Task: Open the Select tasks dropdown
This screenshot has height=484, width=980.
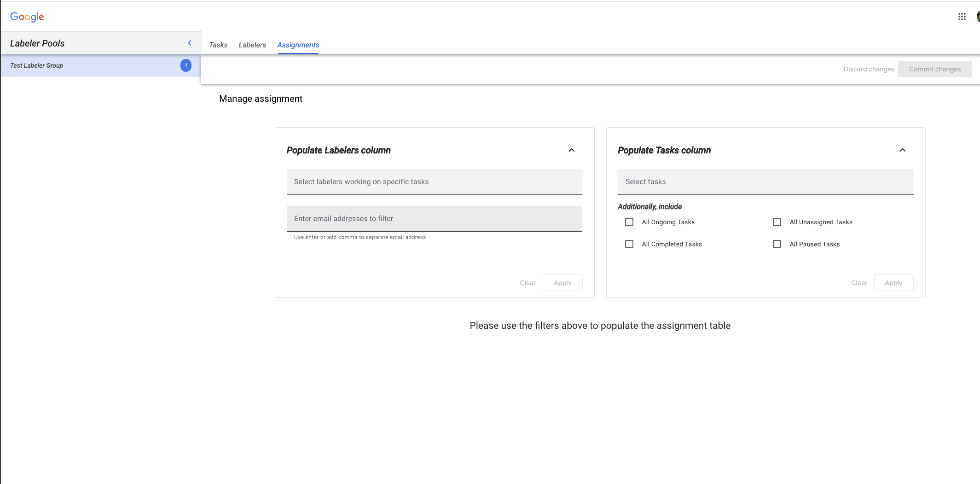Action: 765,182
